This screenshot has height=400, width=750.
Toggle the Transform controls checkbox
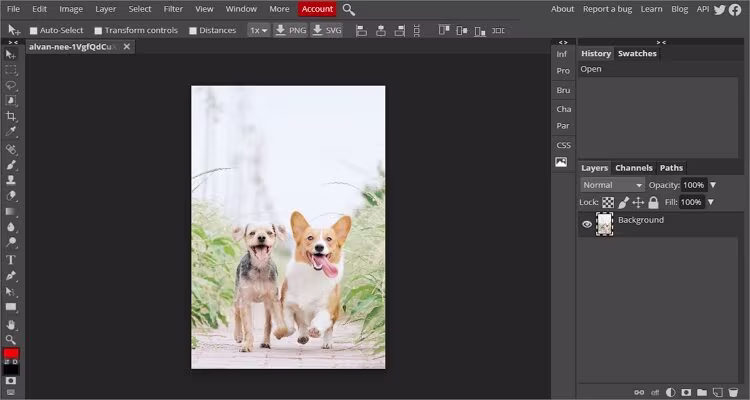click(x=98, y=30)
